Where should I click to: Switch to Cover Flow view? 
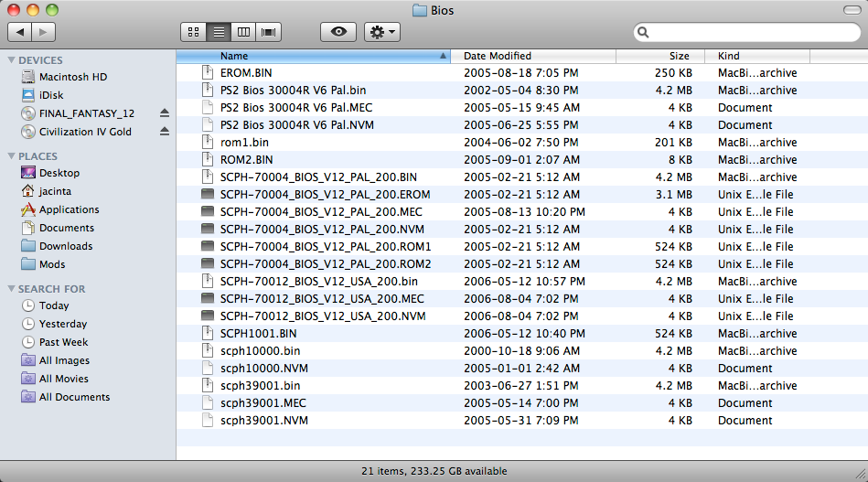(x=269, y=32)
